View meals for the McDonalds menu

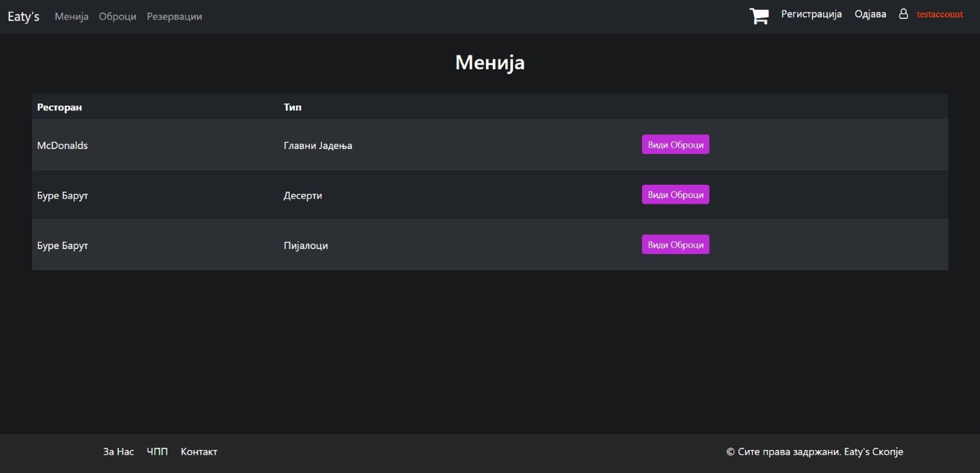pos(675,145)
